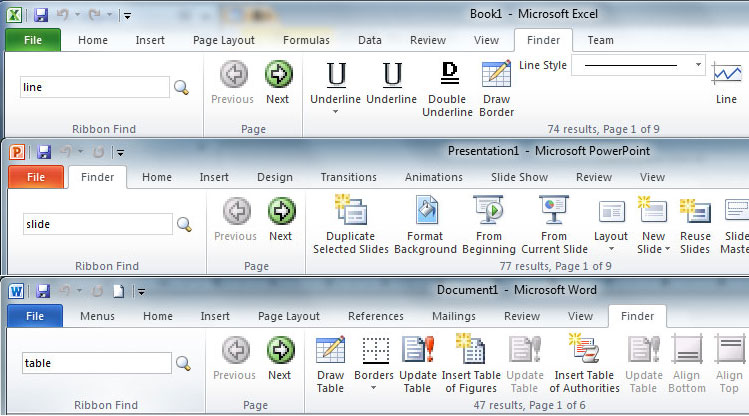
Task: Run the search with the Excel magnifier icon
Action: click(182, 87)
